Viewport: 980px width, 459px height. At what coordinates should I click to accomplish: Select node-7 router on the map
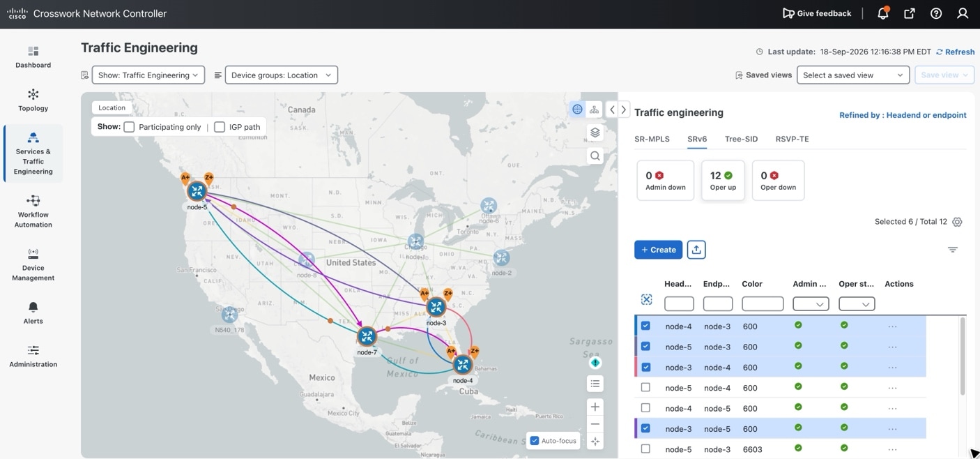(367, 336)
